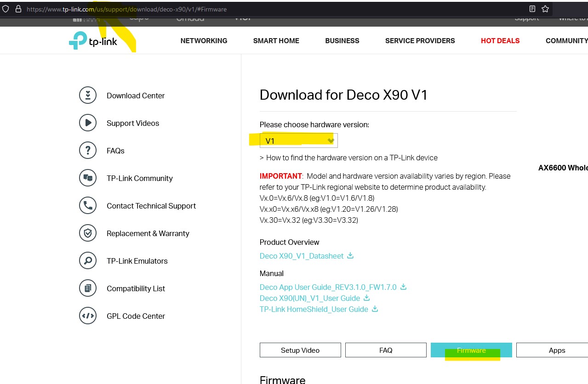Open the NETWORKING navigation menu

coord(204,41)
